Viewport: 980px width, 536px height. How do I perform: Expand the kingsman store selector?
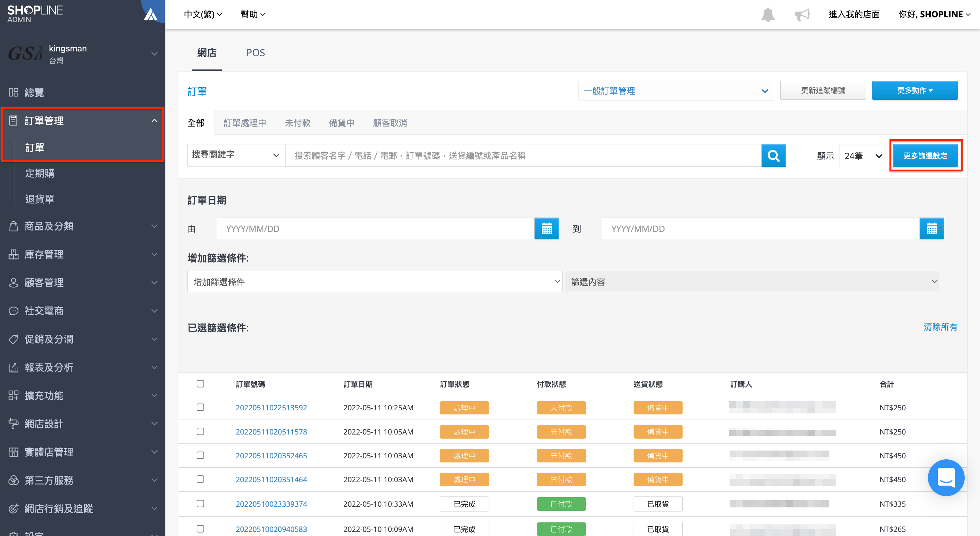154,54
